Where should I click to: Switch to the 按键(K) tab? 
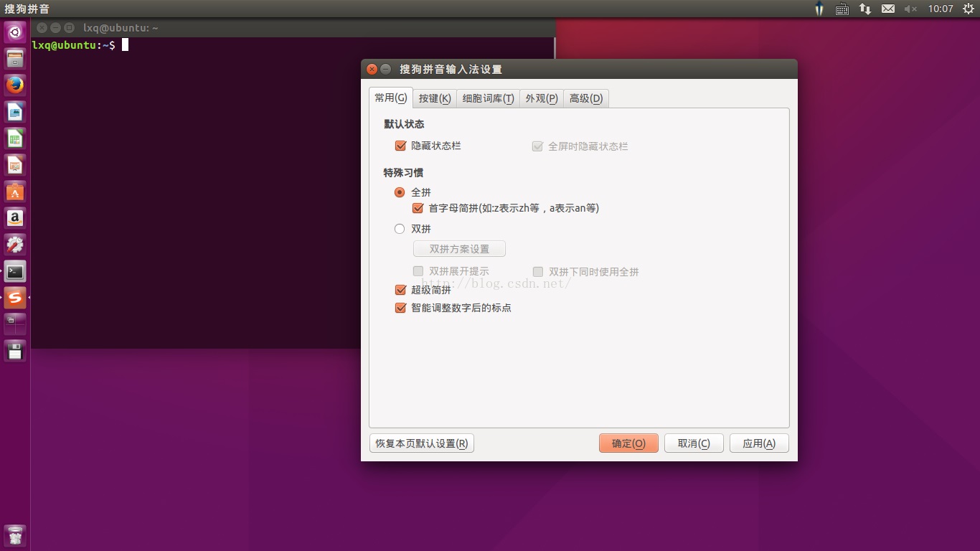tap(435, 98)
